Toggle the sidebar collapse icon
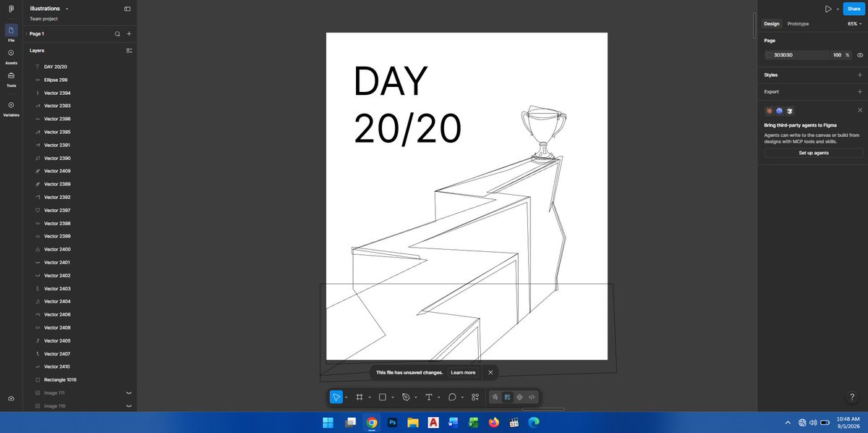The width and height of the screenshot is (868, 433). pos(127,9)
